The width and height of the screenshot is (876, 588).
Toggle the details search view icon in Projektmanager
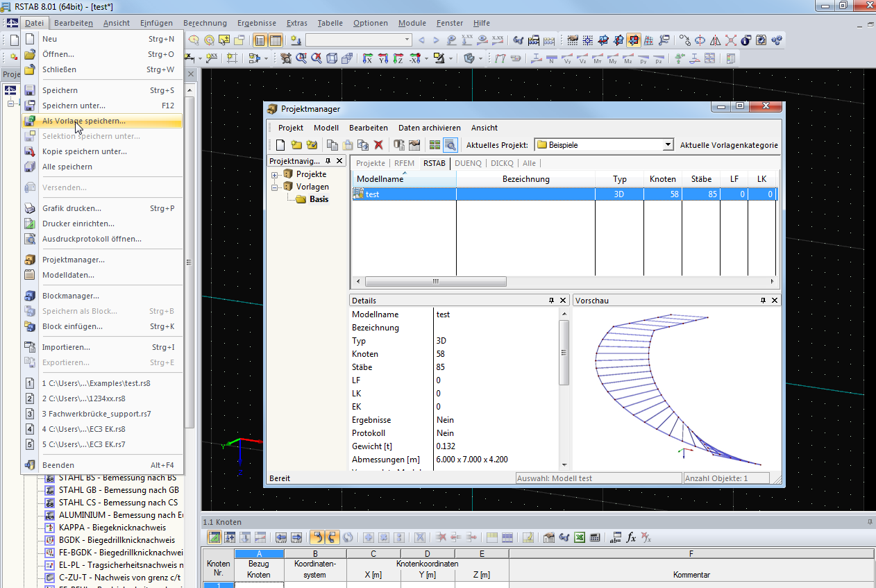(450, 145)
